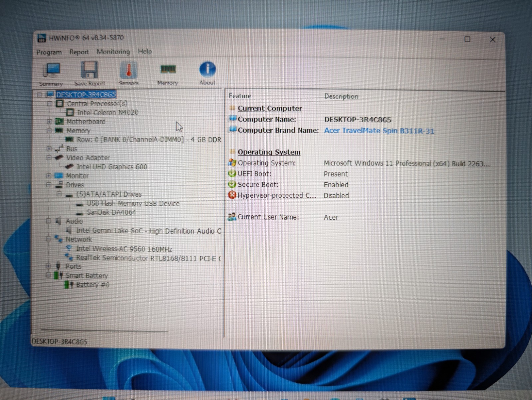Viewport: 532px width, 400px height.
Task: Click the Hypervisor-protected red cross icon
Action: coord(232,195)
